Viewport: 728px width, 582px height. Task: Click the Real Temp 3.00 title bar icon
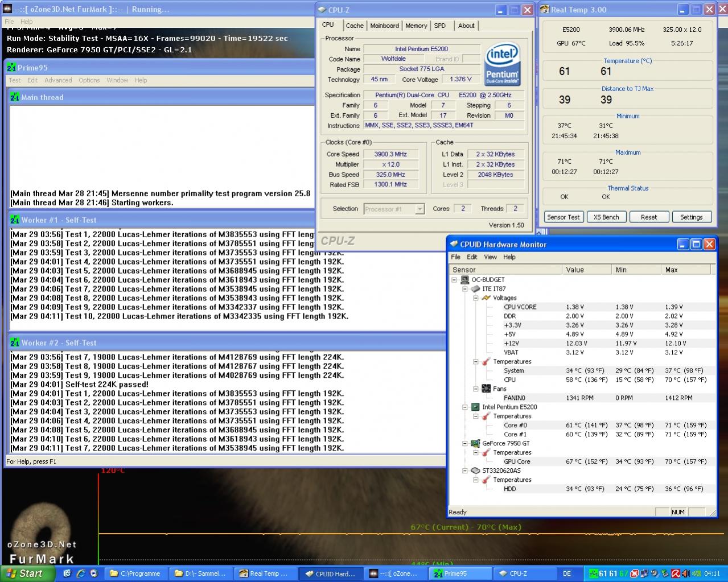545,10
